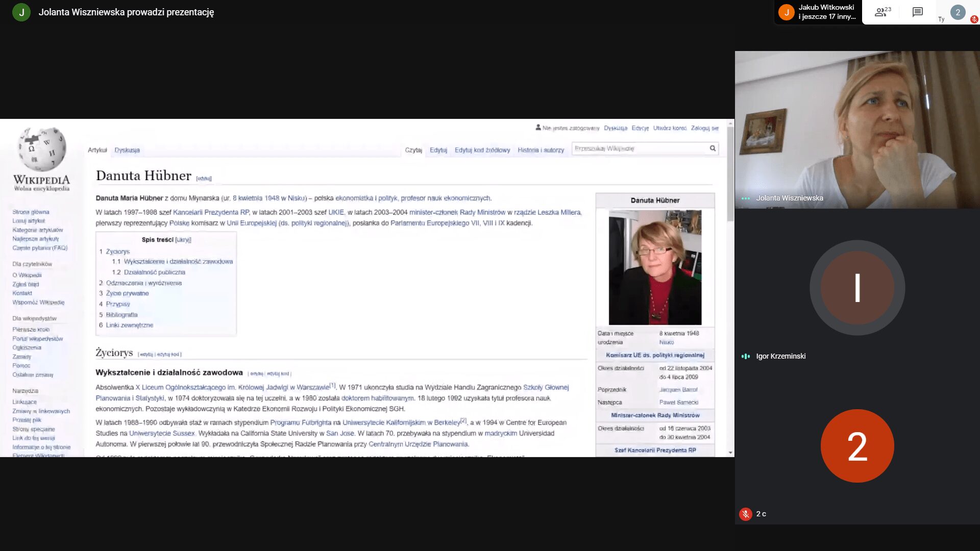This screenshot has height=551, width=980.
Task: Select the Edytuj kod źródłowy tab
Action: tap(482, 151)
